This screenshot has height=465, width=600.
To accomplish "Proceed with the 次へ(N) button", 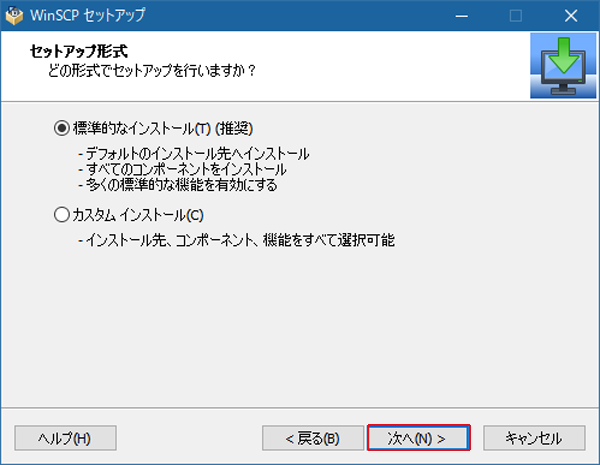I will pos(418,438).
